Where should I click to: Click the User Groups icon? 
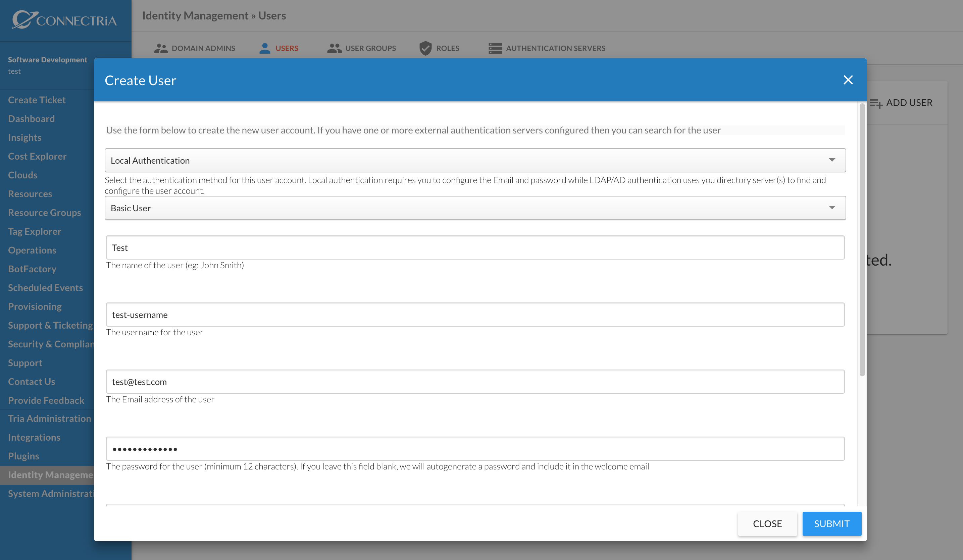point(335,48)
